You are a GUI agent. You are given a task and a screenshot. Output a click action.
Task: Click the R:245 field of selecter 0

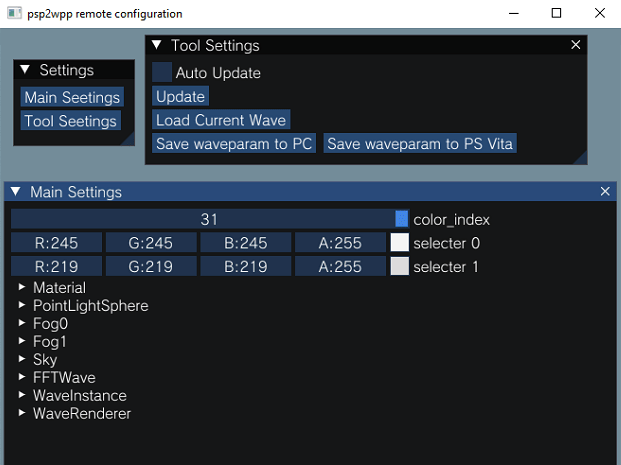[x=57, y=243]
